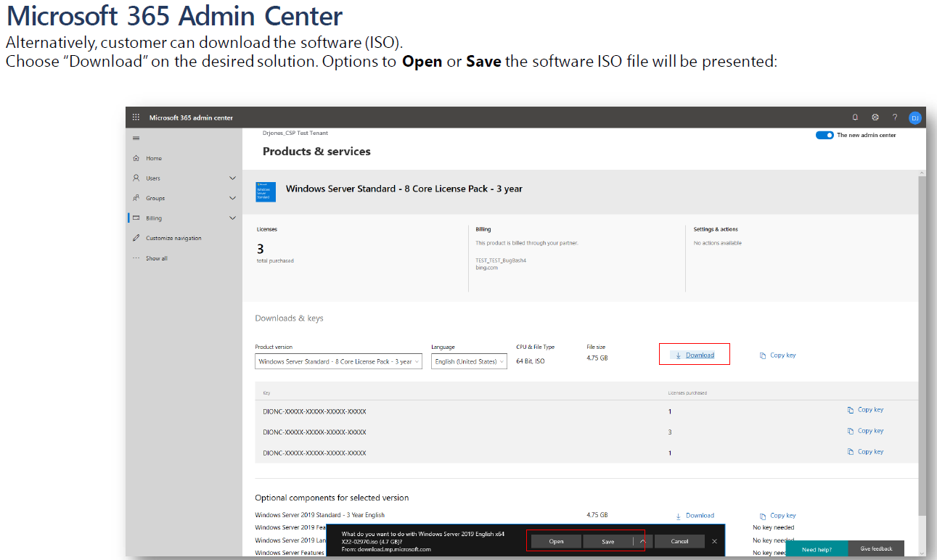Click the help question mark icon

[895, 118]
